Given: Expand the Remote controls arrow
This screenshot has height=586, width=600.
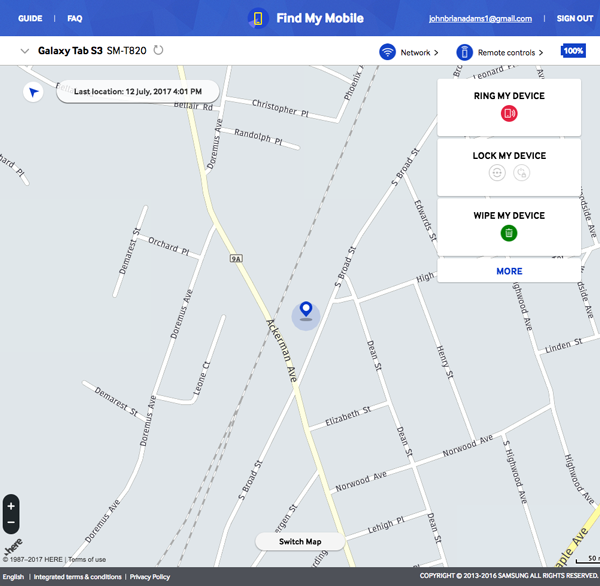Looking at the screenshot, I should 541,53.
